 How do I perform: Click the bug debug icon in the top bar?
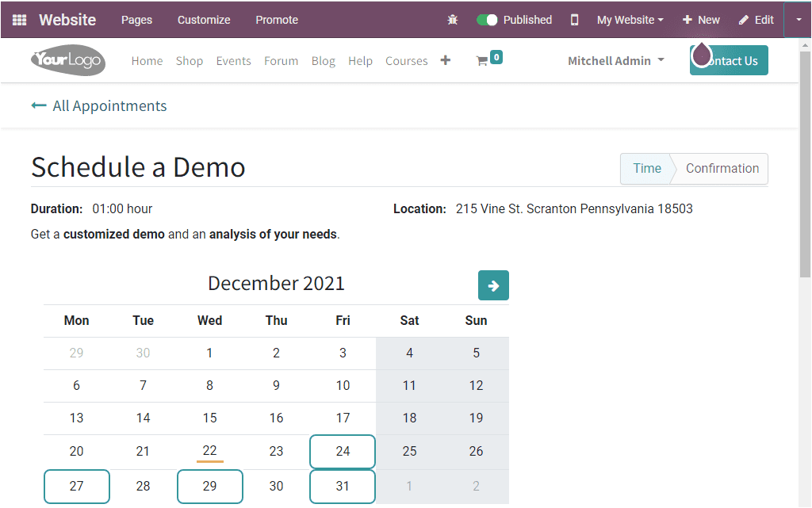point(452,19)
